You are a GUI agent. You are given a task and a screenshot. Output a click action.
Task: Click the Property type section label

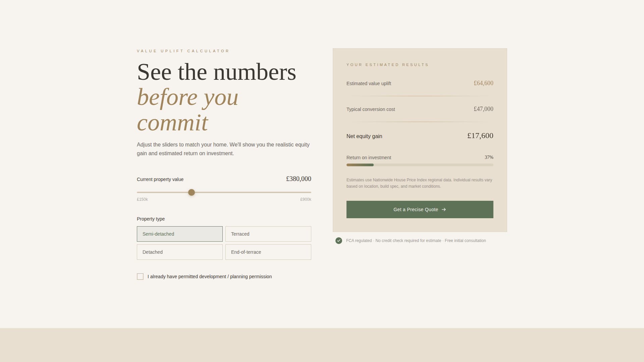click(150, 219)
